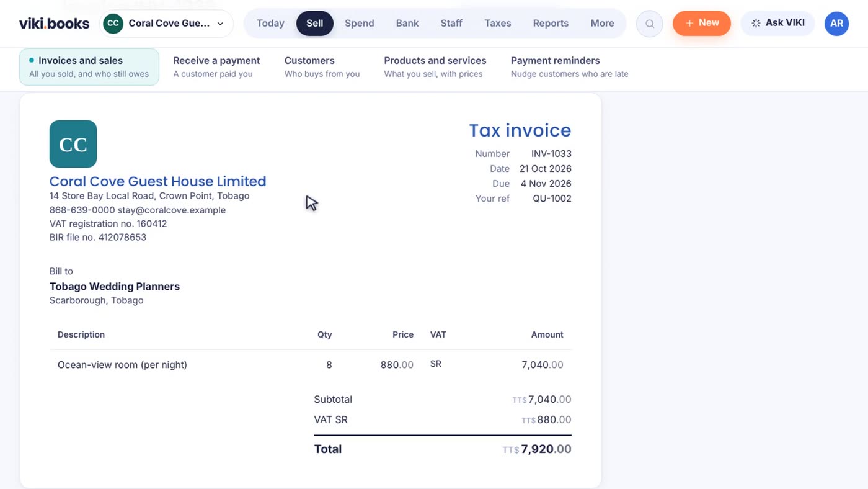This screenshot has height=489, width=868.
Task: Click the quantity value 8
Action: coord(329,365)
